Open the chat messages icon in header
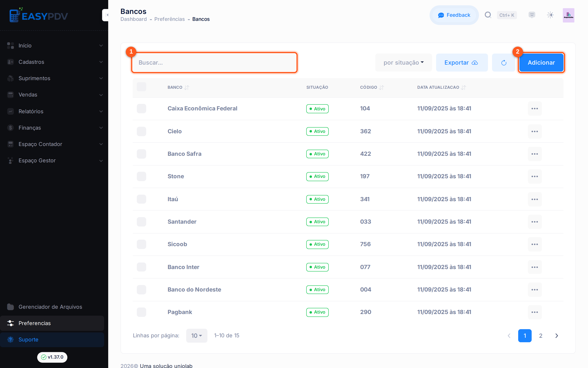The image size is (588, 368). tap(532, 15)
